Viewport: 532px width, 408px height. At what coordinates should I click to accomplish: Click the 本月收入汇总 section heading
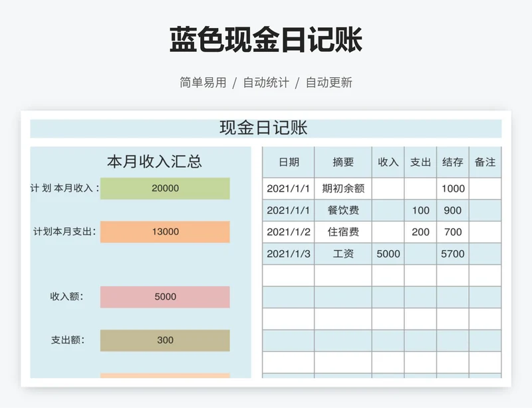[154, 161]
